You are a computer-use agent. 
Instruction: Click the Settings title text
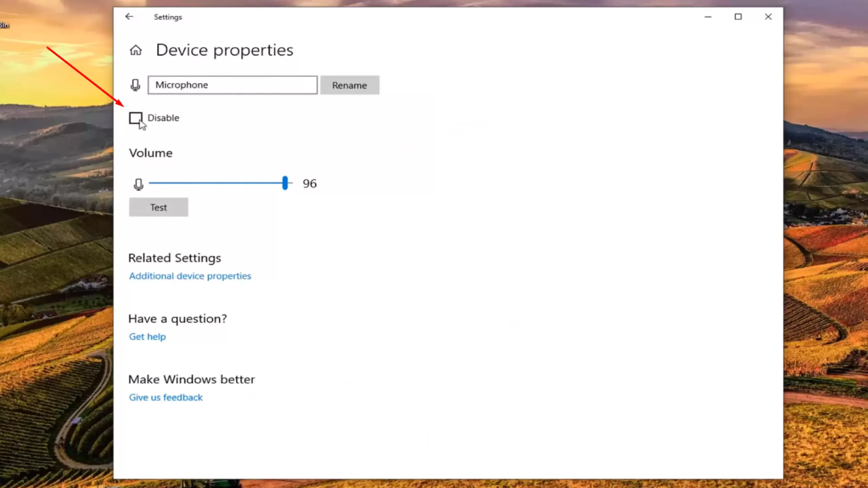coord(168,17)
